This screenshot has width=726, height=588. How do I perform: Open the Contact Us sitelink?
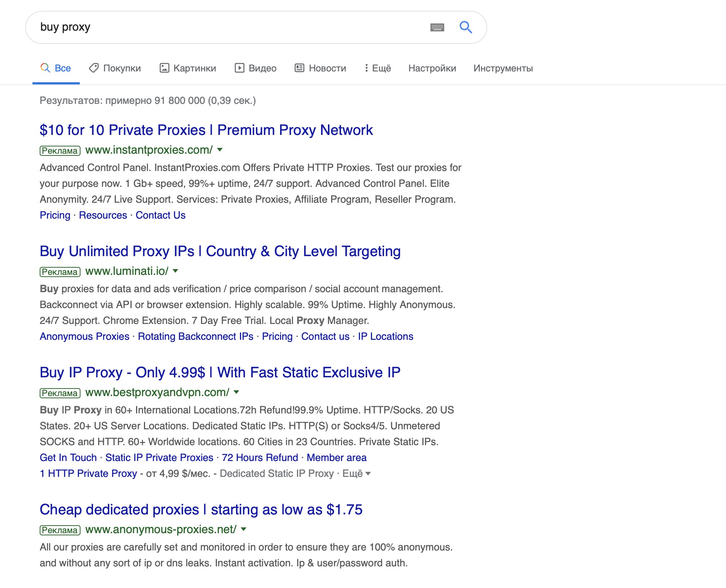pos(161,215)
